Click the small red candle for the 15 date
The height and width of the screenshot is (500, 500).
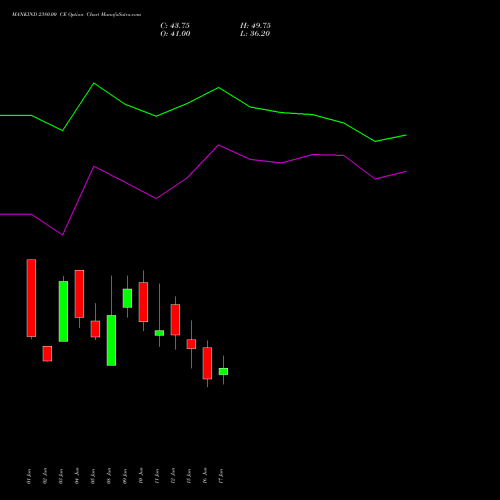click(191, 344)
